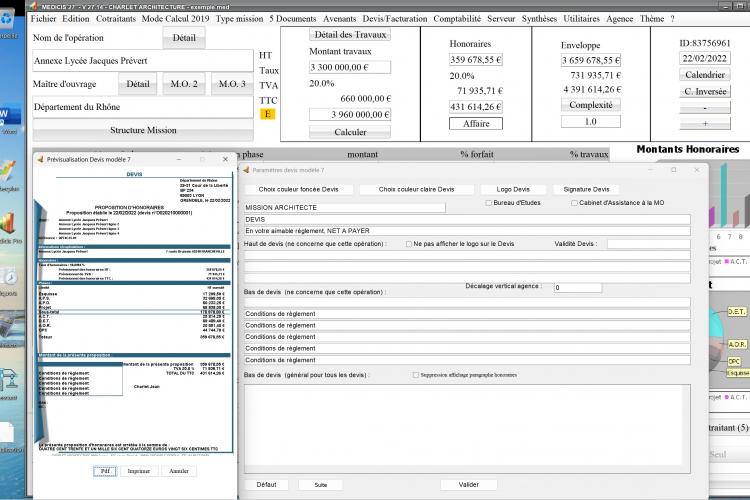Toggle Cabinet d'Assistance à la MO checkbox
The height and width of the screenshot is (500, 750).
[x=574, y=203]
